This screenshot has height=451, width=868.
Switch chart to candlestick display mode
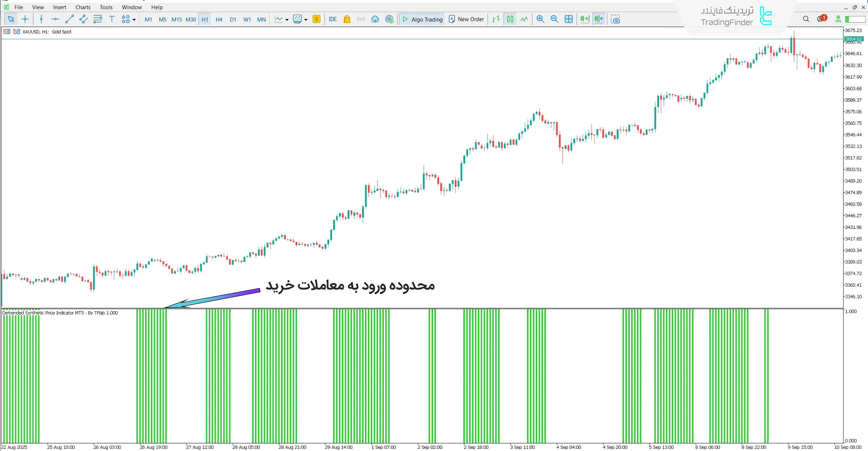pos(510,19)
